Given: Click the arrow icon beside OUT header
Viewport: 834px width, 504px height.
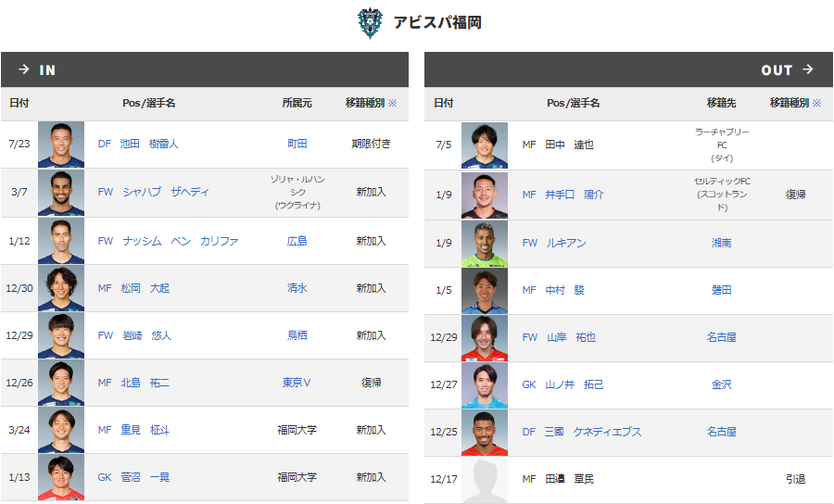Looking at the screenshot, I should (808, 70).
